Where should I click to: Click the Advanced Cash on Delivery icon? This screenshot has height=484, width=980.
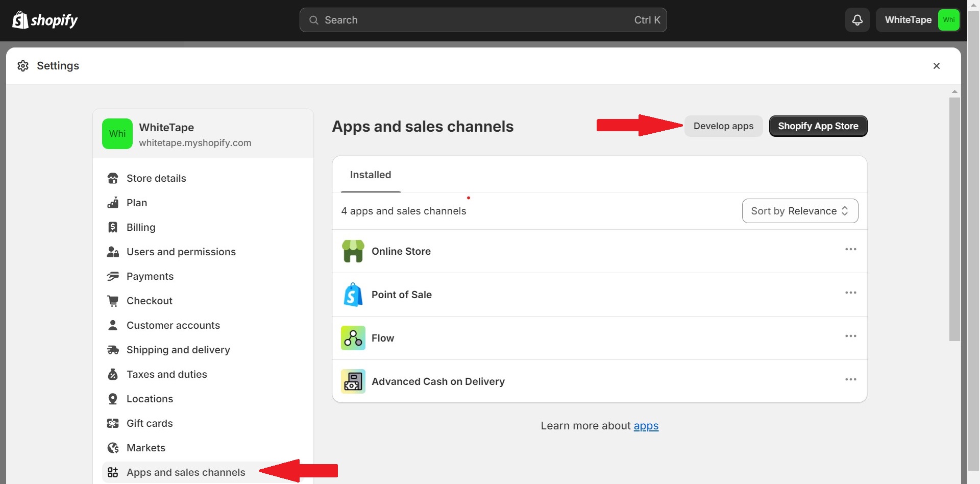tap(353, 381)
